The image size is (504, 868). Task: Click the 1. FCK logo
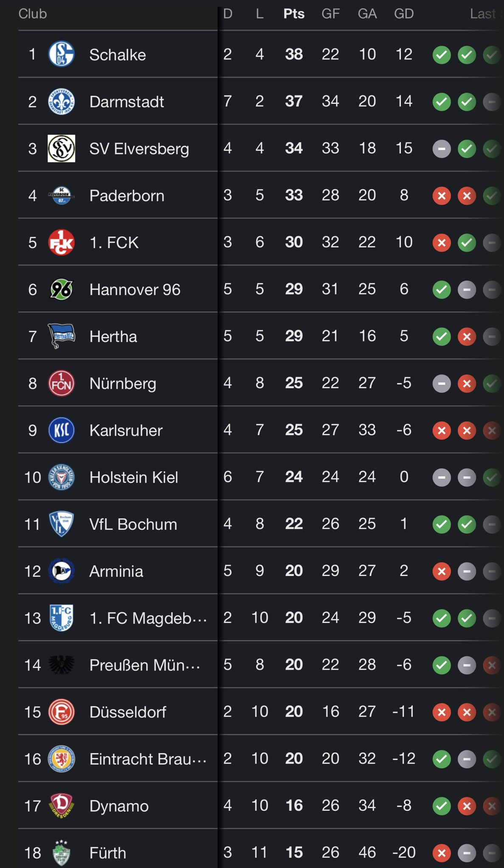point(62,242)
